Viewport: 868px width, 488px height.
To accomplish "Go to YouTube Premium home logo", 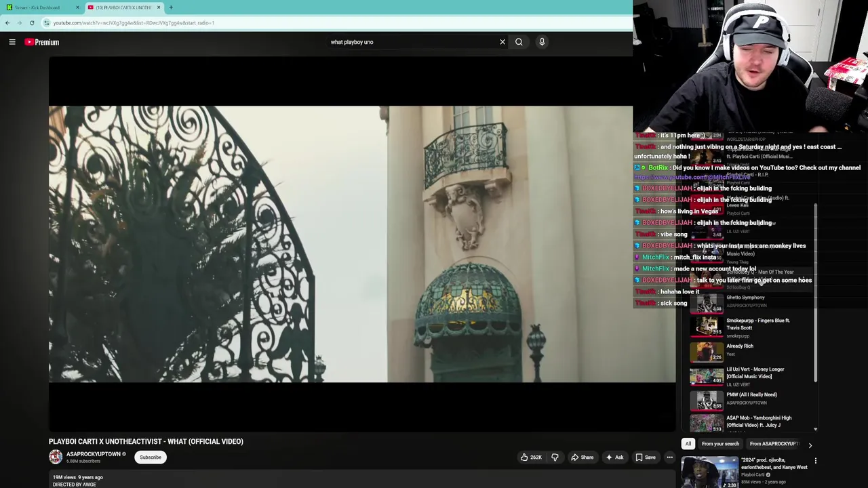I will tap(42, 42).
